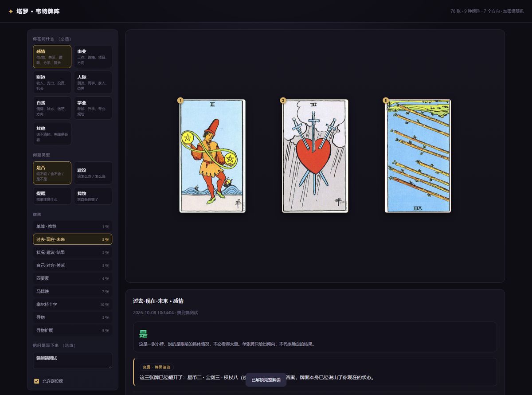Image resolution: width=532 pixels, height=395 pixels.
Task: Pick the 四要素 spread
Action: click(72, 278)
